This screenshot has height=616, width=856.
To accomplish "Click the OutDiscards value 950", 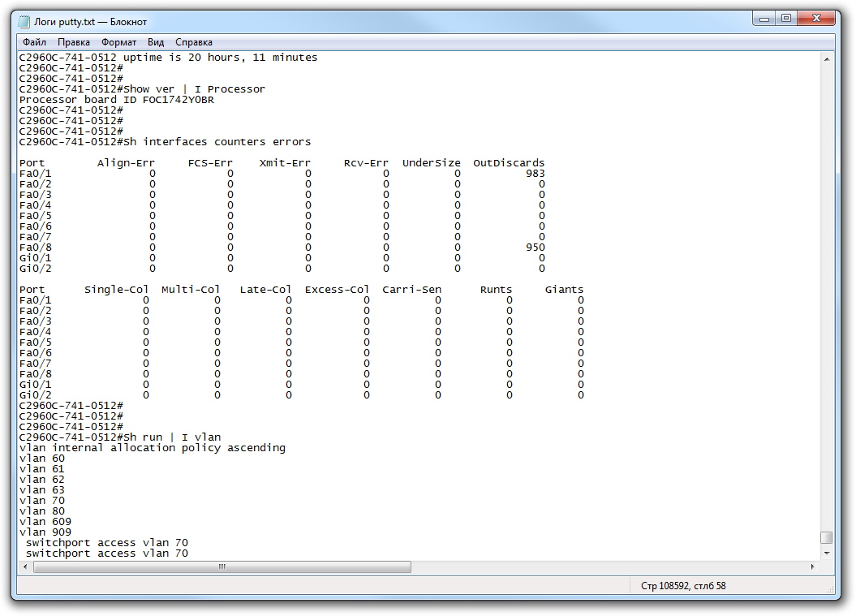I will 536,248.
